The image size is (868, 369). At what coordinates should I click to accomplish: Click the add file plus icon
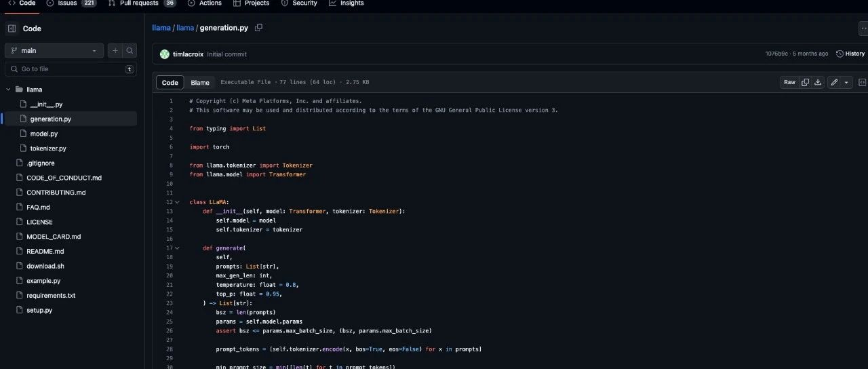tap(115, 50)
